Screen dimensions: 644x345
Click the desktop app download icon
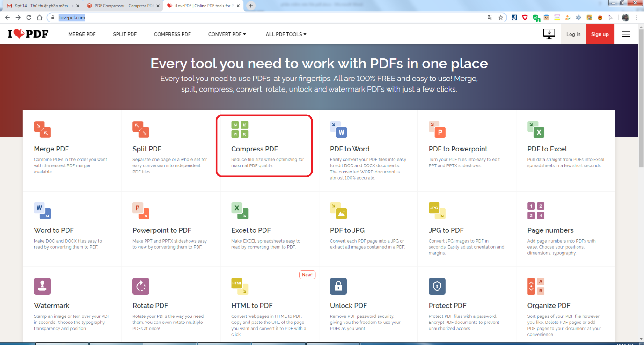click(549, 34)
